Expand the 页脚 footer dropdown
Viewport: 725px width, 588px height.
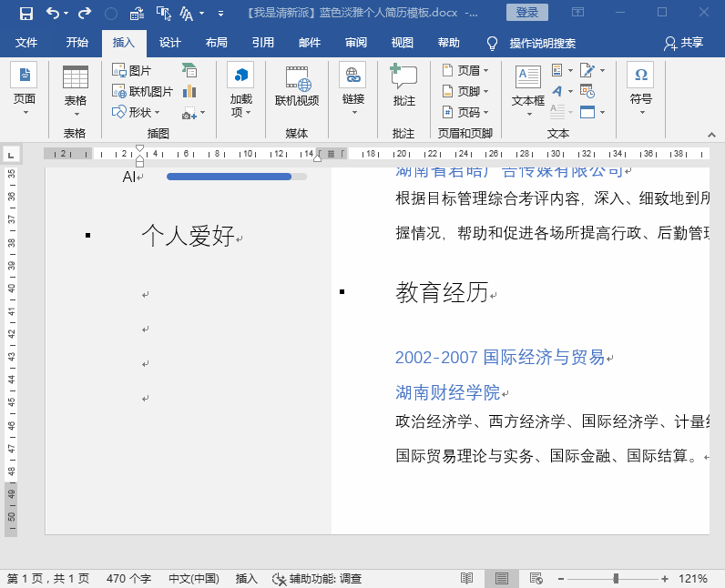point(465,91)
